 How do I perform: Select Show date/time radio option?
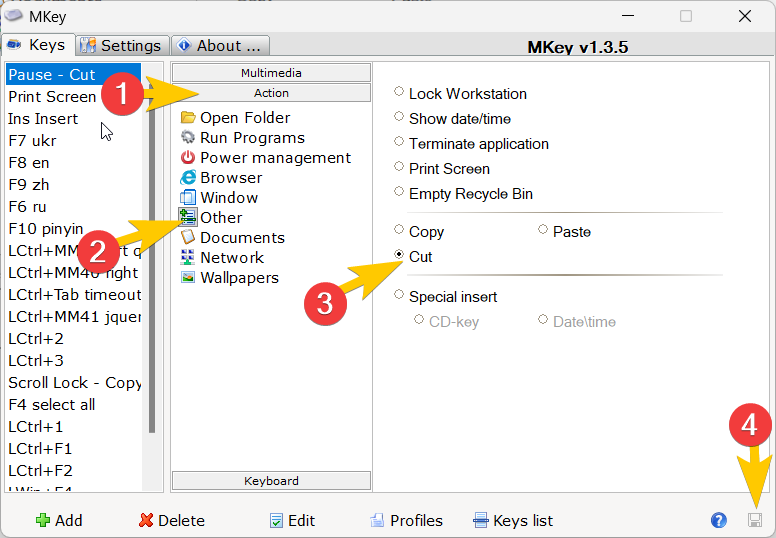point(399,116)
